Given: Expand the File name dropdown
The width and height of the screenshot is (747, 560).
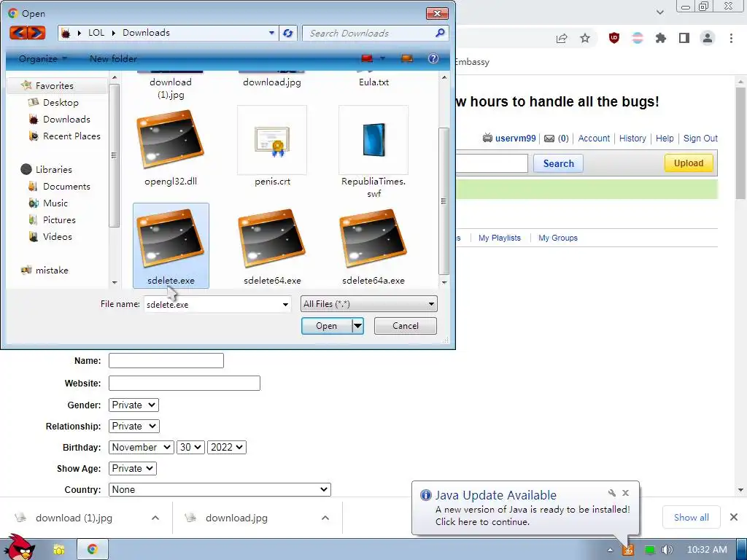Looking at the screenshot, I should point(285,304).
